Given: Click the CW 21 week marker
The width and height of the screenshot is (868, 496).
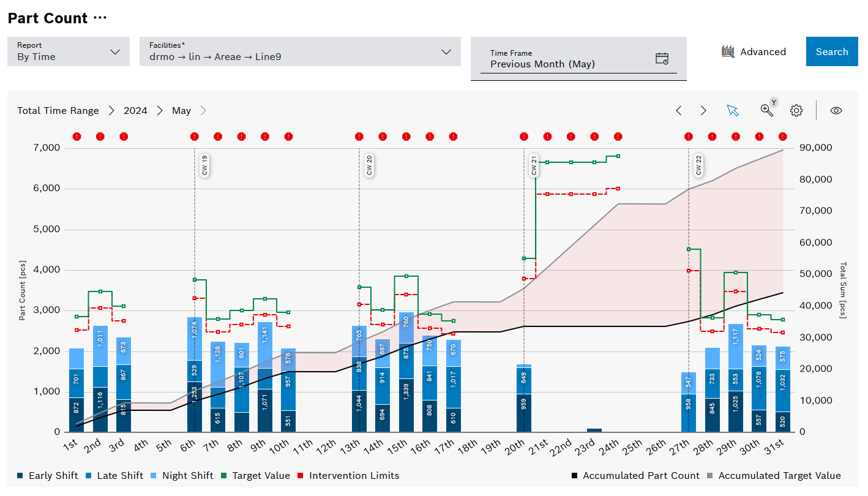Looking at the screenshot, I should (x=534, y=166).
